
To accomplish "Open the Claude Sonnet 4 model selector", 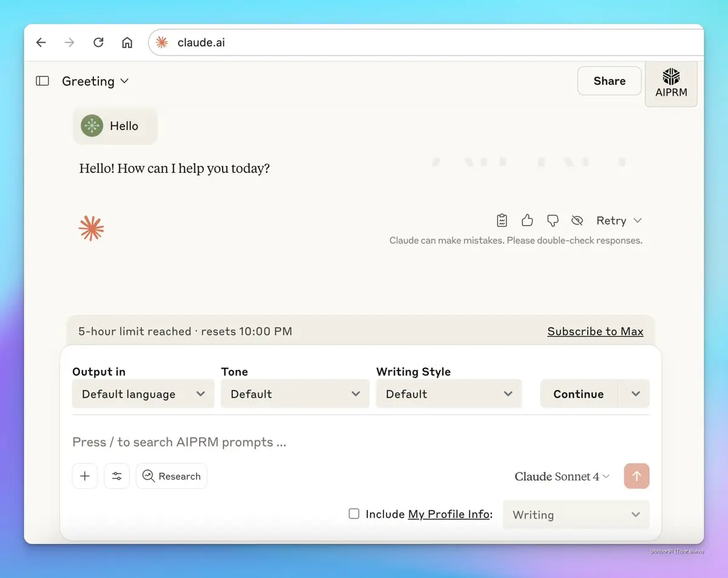I will click(562, 476).
